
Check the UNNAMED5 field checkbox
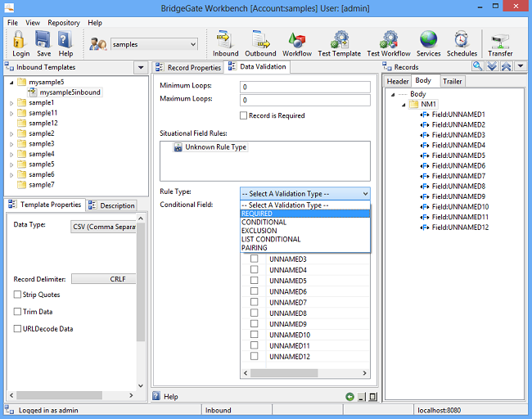click(254, 281)
